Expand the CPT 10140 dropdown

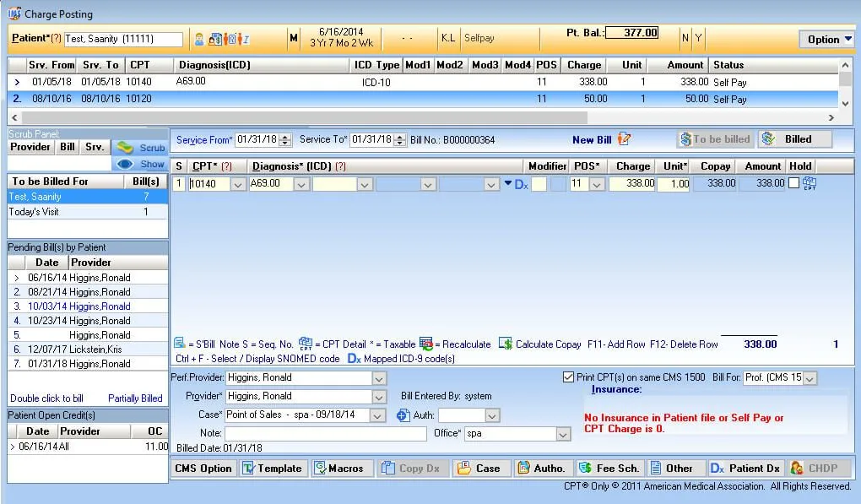click(238, 185)
